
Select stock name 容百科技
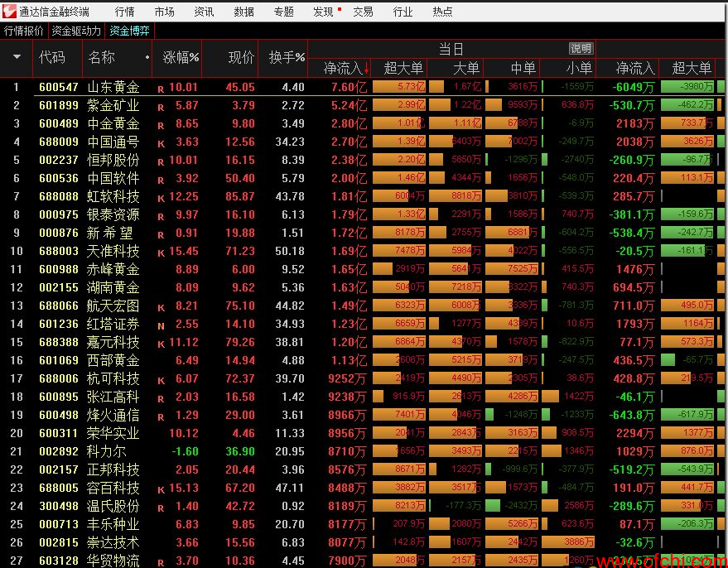(113, 488)
